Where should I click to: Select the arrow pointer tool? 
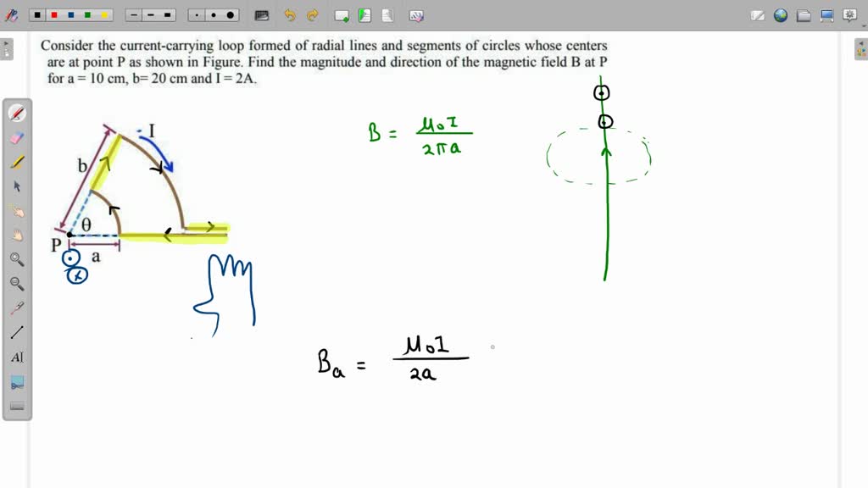point(17,186)
